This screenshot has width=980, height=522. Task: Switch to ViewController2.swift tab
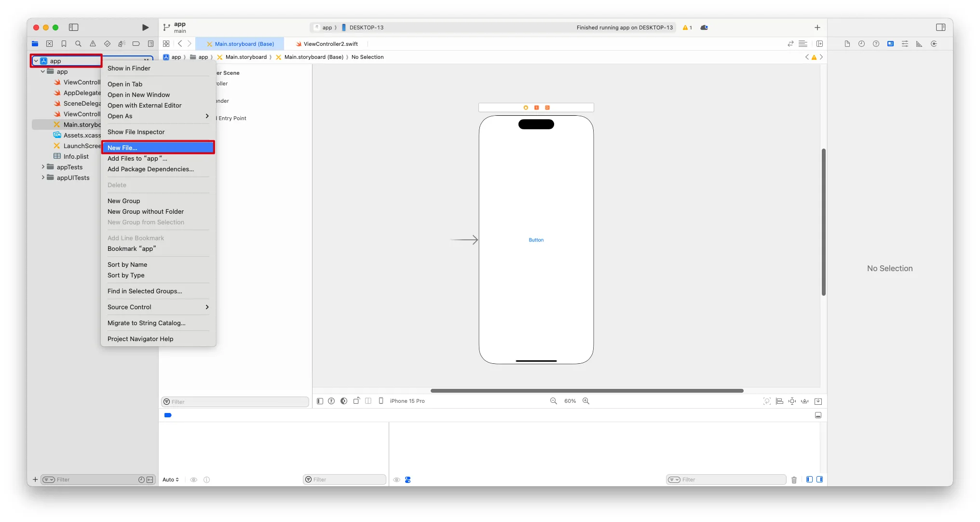[x=326, y=44]
